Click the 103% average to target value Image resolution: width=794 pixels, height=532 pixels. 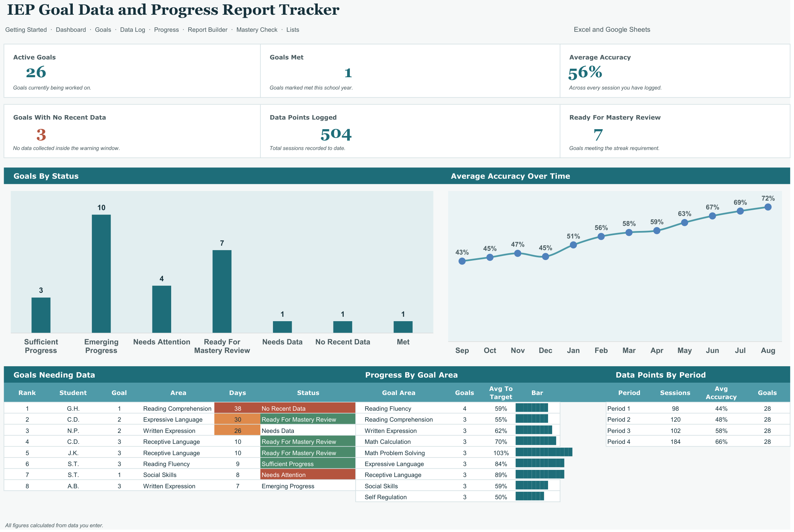click(501, 453)
